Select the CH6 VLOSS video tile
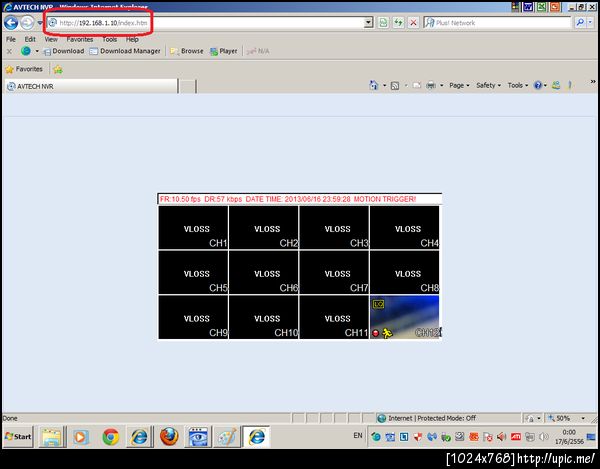600x469 pixels. click(264, 272)
